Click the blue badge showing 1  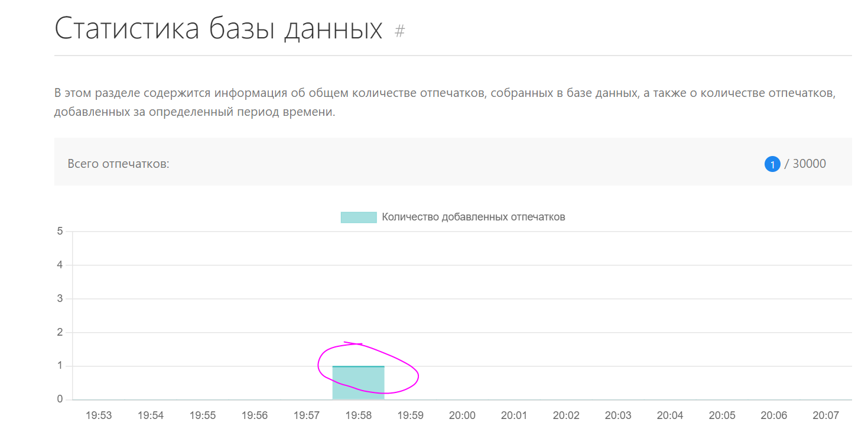pyautogui.click(x=772, y=164)
